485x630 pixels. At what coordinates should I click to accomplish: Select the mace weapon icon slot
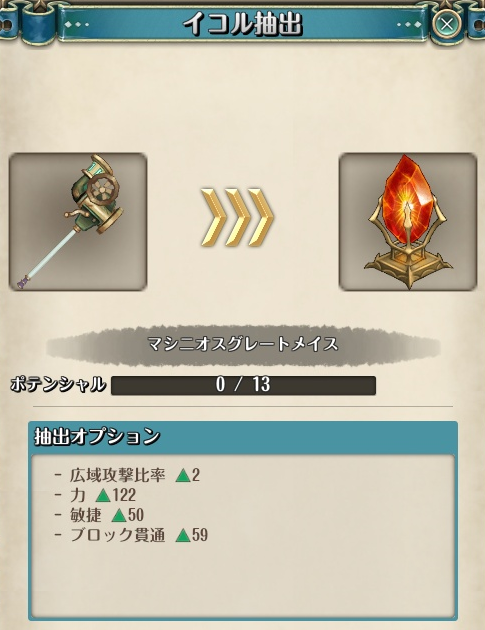[x=78, y=222]
